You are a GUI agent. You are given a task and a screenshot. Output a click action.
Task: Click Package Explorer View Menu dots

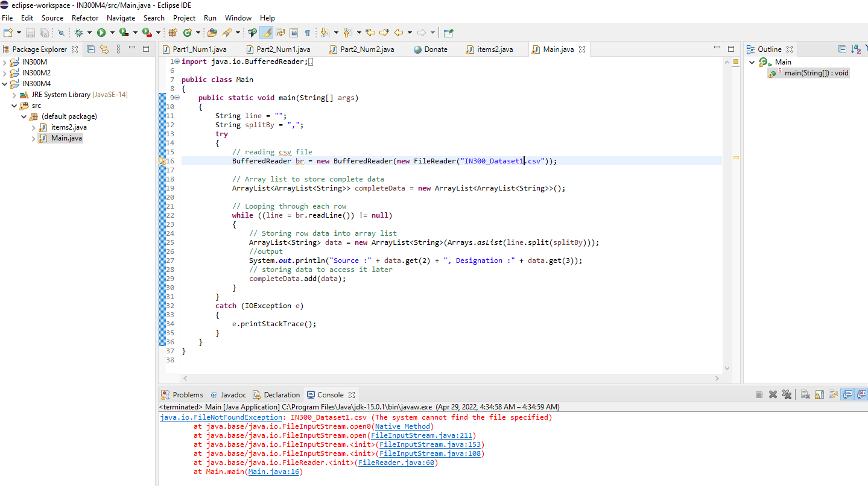tap(118, 49)
